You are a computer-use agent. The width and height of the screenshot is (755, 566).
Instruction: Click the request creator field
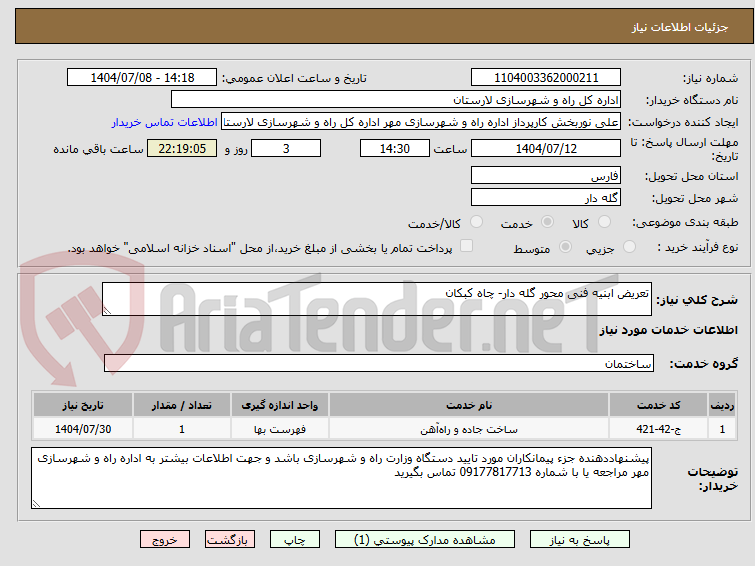pos(421,122)
